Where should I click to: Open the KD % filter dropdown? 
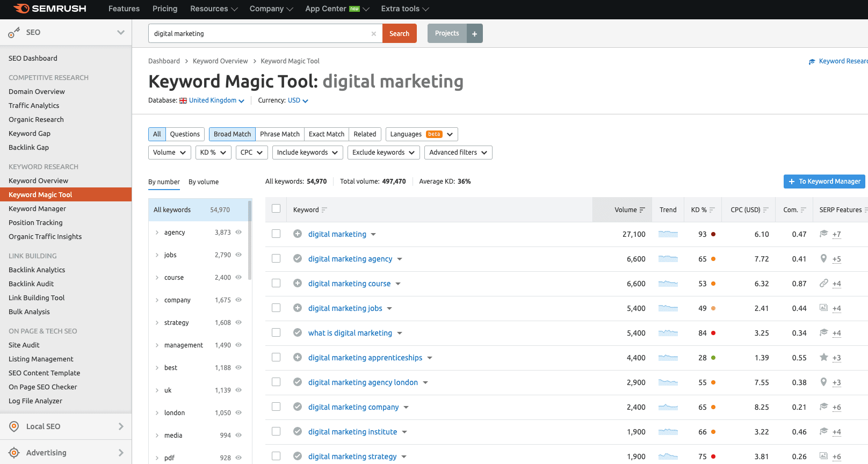[x=213, y=153]
